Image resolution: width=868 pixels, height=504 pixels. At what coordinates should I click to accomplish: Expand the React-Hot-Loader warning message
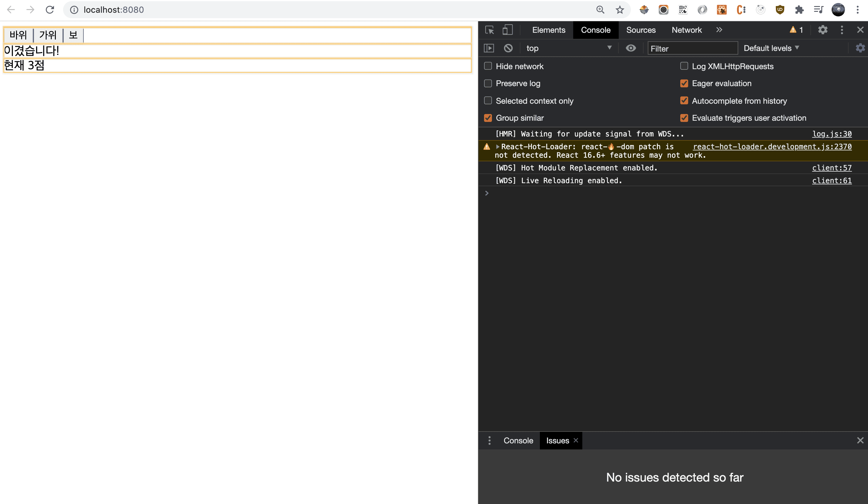[497, 147]
